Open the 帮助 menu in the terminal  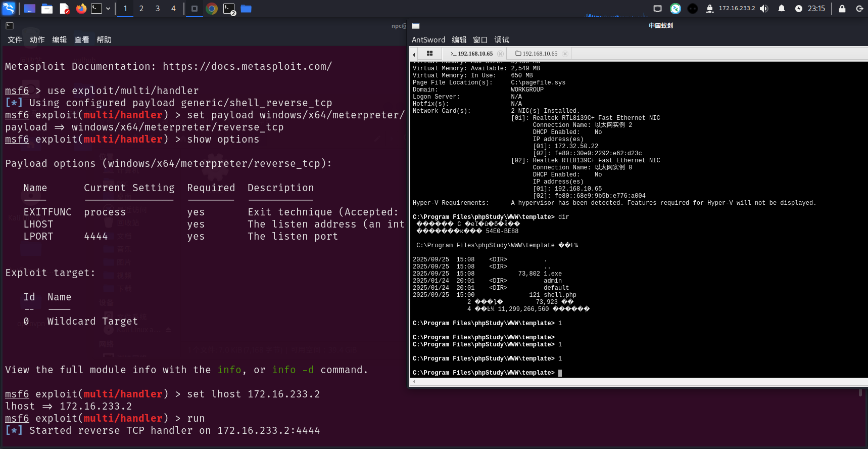104,40
